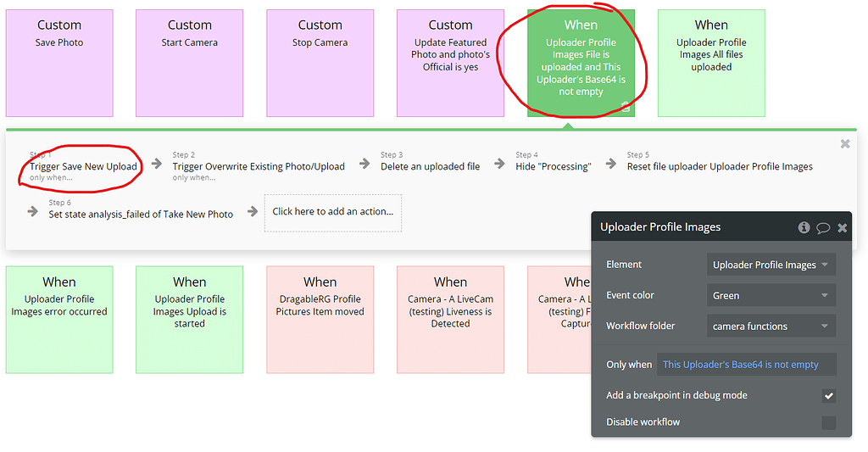868x452 pixels.
Task: Open the Workflow folder dropdown
Action: 771,326
